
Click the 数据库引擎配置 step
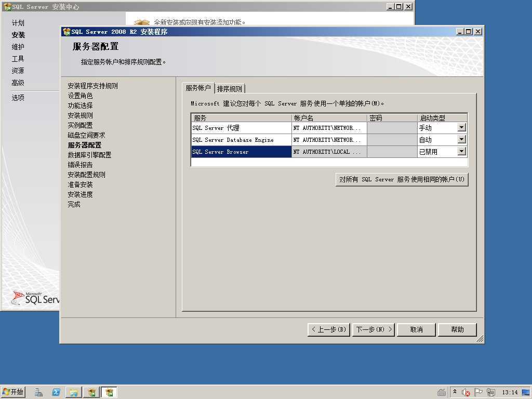[89, 155]
